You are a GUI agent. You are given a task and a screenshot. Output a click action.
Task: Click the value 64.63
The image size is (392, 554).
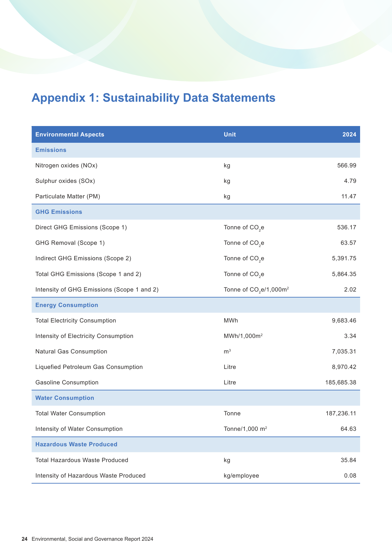[x=349, y=429]
